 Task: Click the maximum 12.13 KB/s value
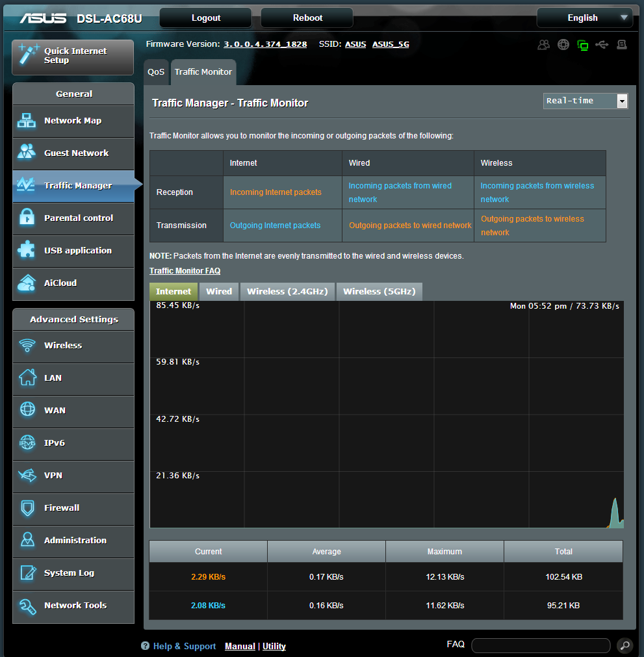[445, 577]
